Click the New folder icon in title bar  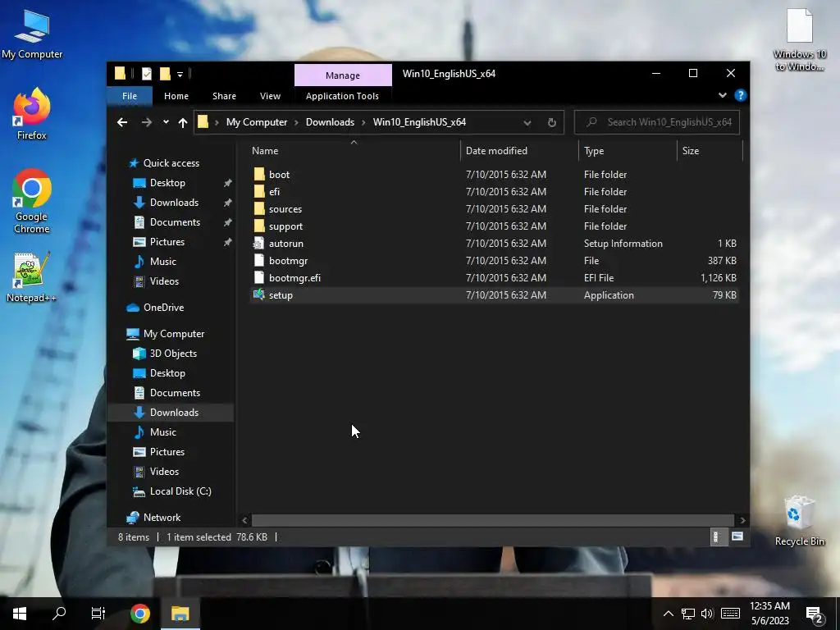165,73
